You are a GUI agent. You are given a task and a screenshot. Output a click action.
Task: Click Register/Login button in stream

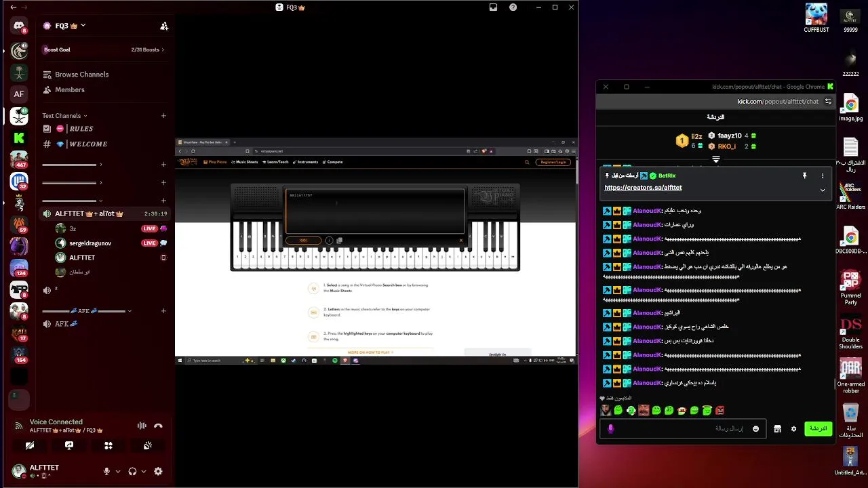pos(553,162)
